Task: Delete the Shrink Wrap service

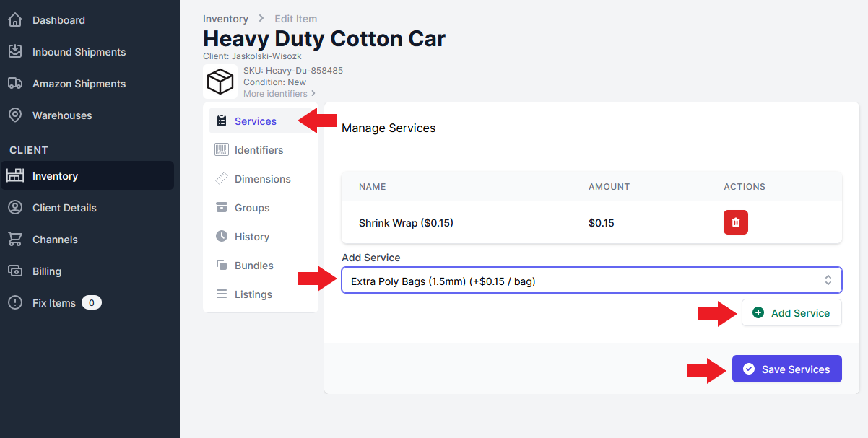Action: pyautogui.click(x=735, y=223)
